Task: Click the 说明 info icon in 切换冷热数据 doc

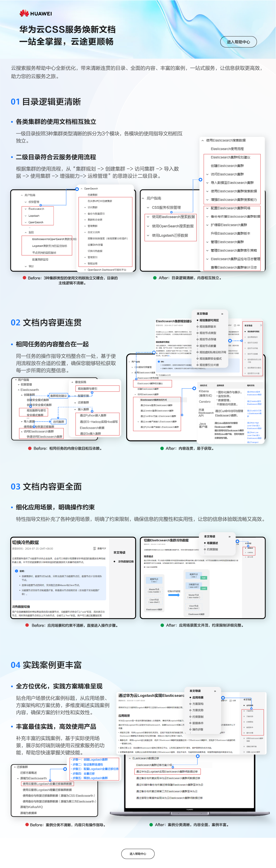Action: [17, 571]
